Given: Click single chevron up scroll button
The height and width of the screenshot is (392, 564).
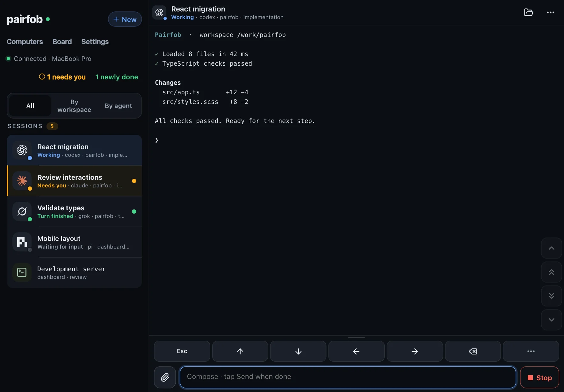Looking at the screenshot, I should click(551, 248).
